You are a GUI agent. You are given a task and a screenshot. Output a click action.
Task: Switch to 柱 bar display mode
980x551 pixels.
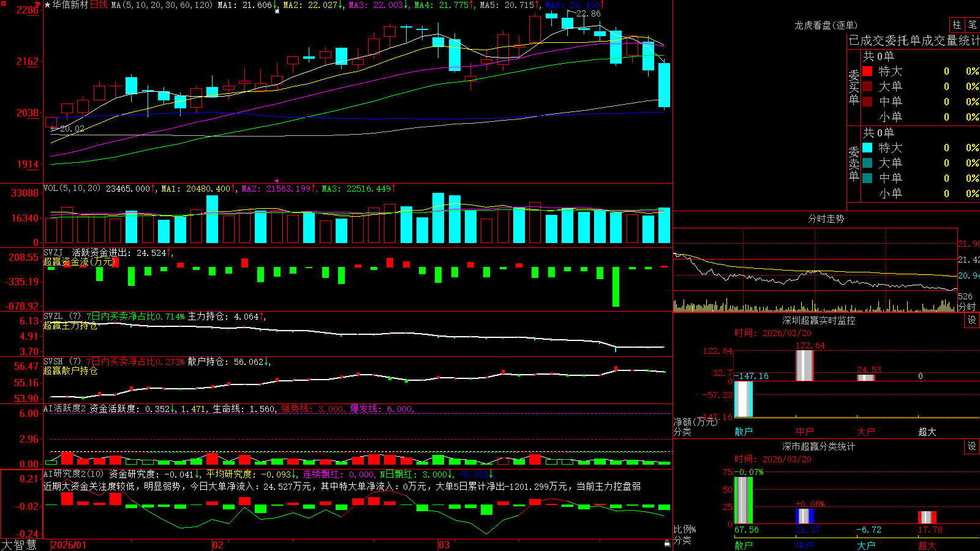[x=957, y=24]
